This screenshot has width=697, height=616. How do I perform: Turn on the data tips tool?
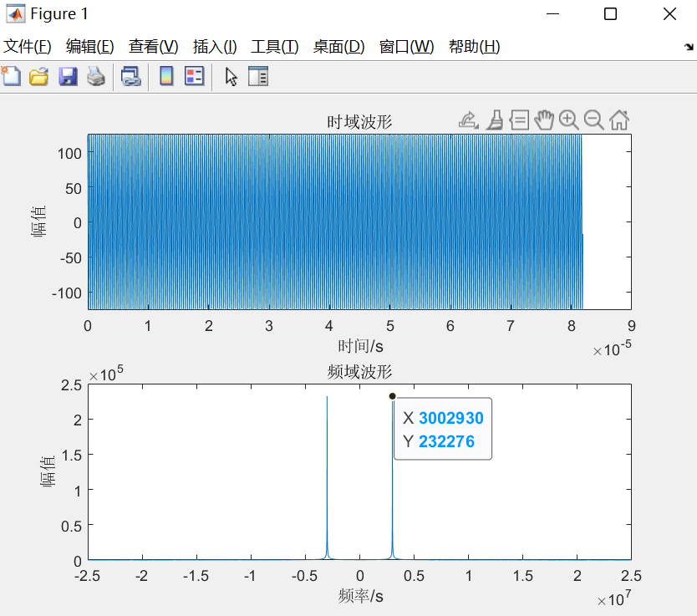(x=520, y=120)
